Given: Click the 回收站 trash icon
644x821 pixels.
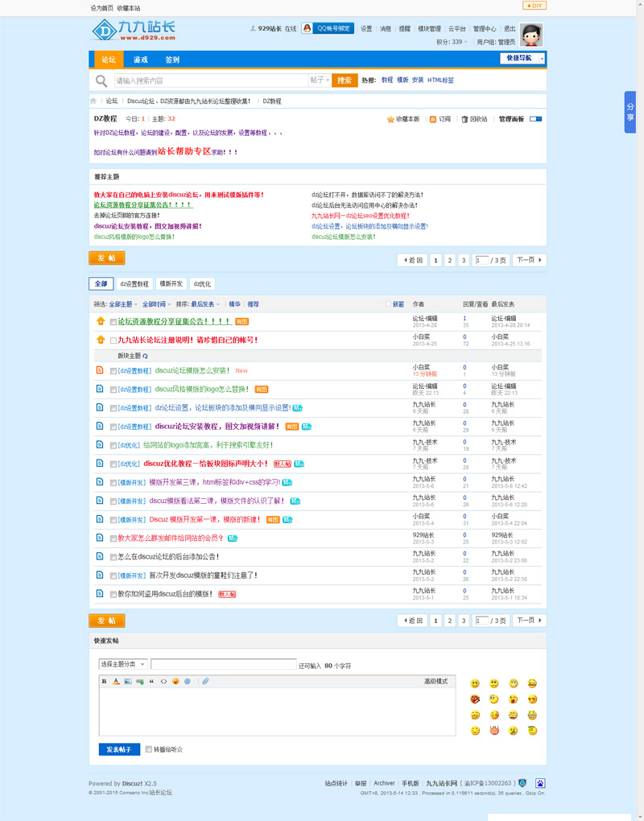Looking at the screenshot, I should pos(464,119).
